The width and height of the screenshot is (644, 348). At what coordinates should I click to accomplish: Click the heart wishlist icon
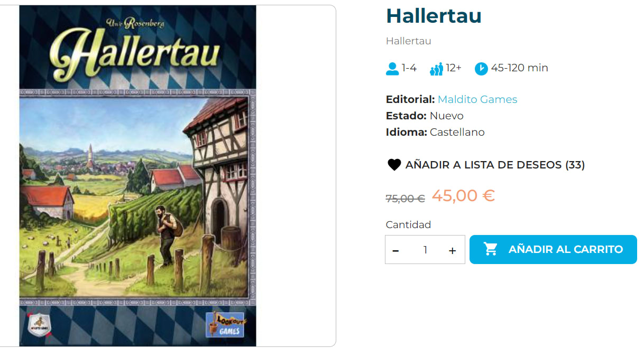pyautogui.click(x=394, y=165)
